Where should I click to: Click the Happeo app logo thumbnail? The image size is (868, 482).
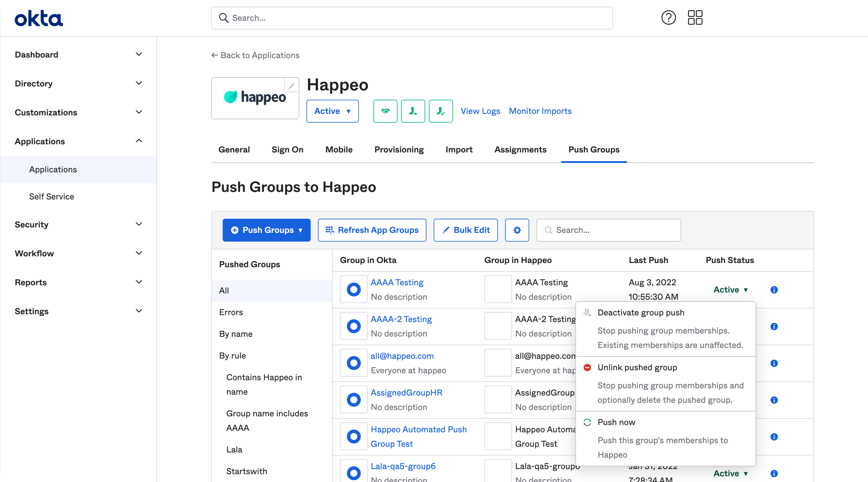(255, 98)
